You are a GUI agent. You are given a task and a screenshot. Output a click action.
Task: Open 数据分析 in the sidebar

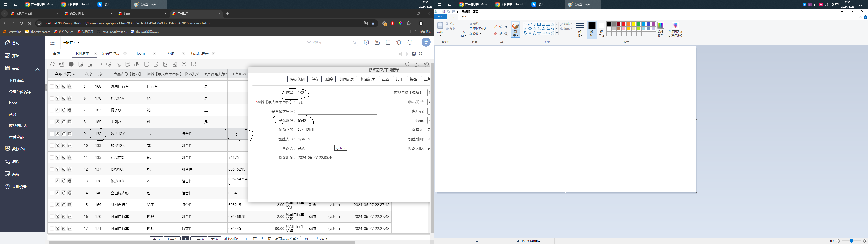19,149
